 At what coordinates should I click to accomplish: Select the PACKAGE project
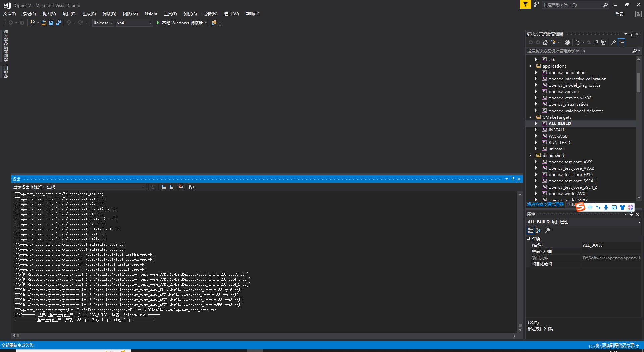[x=558, y=136]
